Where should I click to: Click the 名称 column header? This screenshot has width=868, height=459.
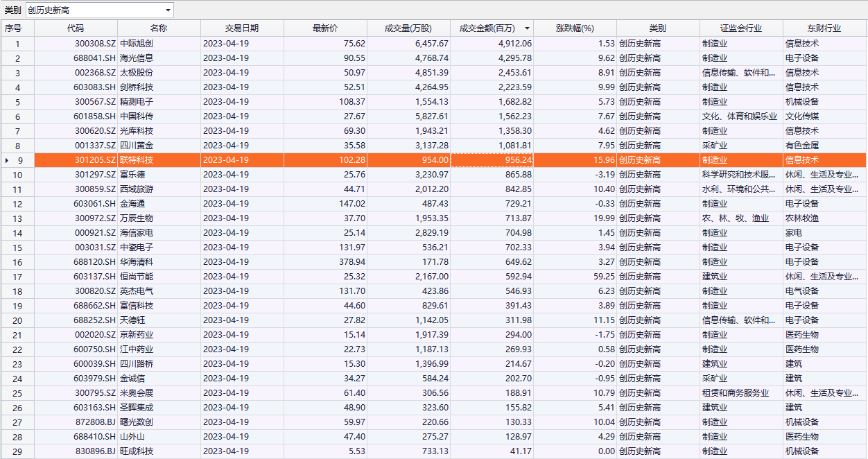pyautogui.click(x=159, y=28)
